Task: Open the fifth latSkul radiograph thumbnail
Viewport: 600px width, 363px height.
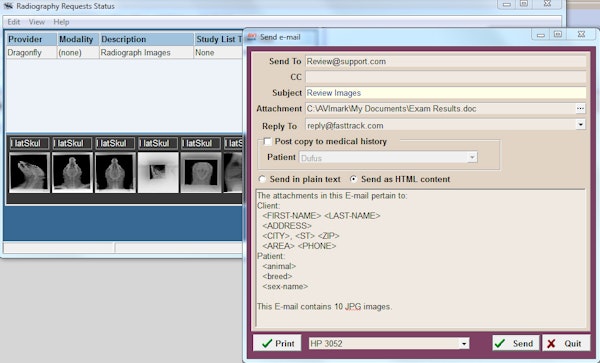Action: [x=201, y=172]
